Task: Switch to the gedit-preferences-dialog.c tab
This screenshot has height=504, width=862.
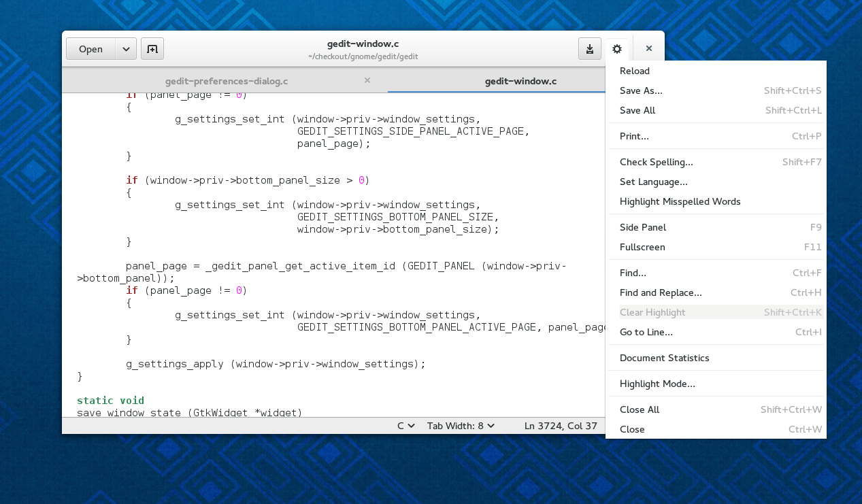Action: [x=227, y=80]
